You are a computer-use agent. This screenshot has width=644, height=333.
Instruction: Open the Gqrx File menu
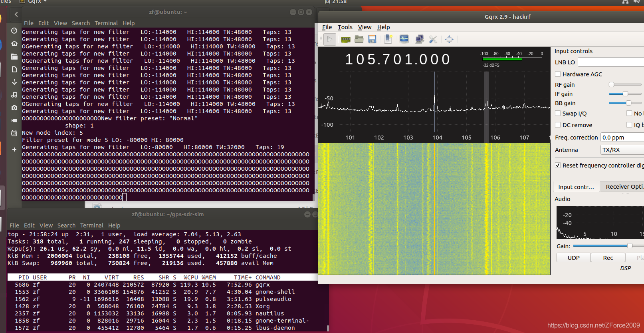[327, 27]
